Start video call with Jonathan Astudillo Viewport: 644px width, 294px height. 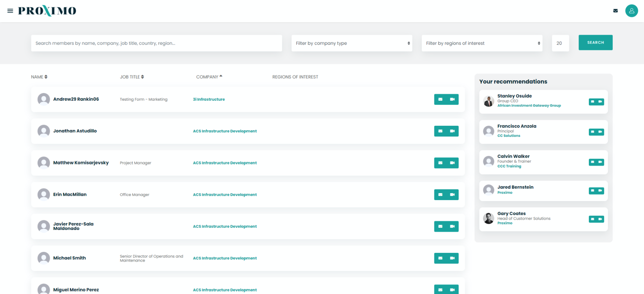(x=453, y=131)
